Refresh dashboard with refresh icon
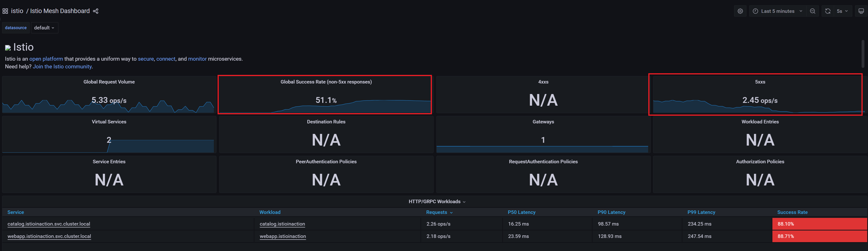 point(828,11)
